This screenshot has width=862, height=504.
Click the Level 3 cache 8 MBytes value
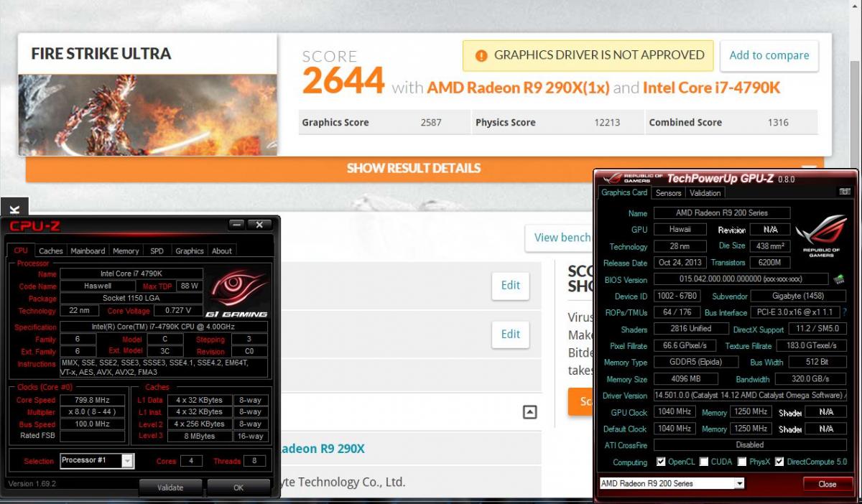(x=200, y=437)
